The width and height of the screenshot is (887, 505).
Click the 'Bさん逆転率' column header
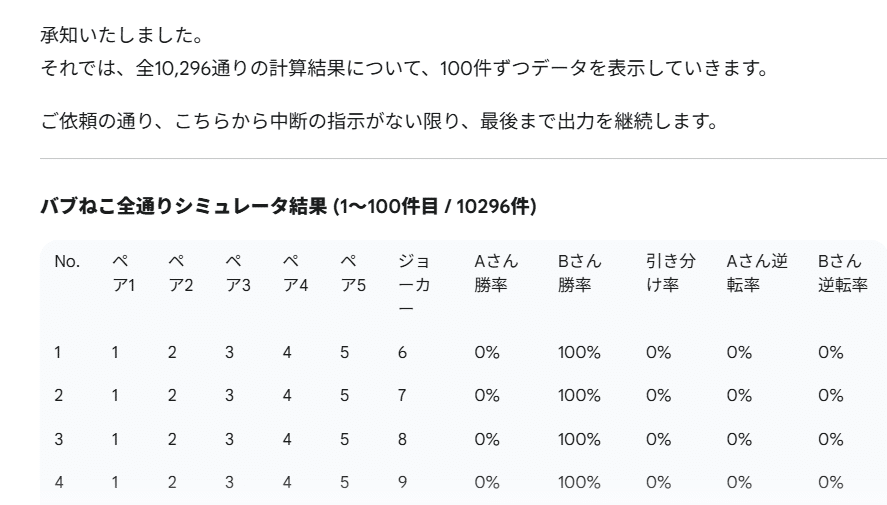(x=842, y=273)
